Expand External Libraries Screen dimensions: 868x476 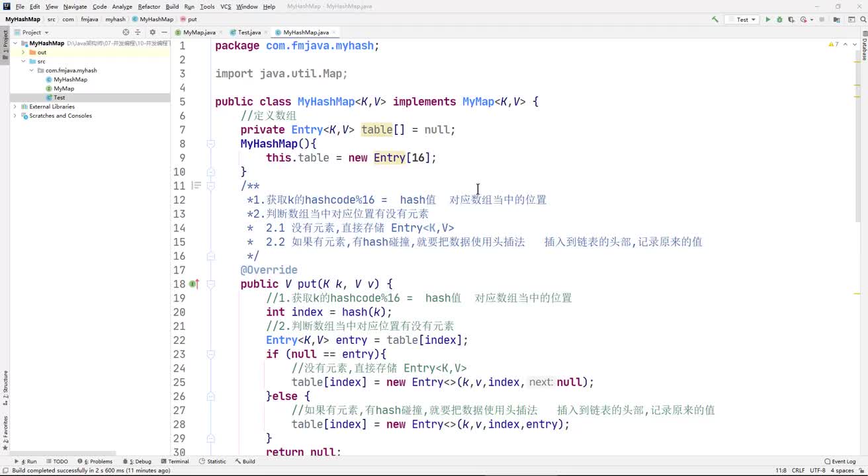pyautogui.click(x=15, y=106)
